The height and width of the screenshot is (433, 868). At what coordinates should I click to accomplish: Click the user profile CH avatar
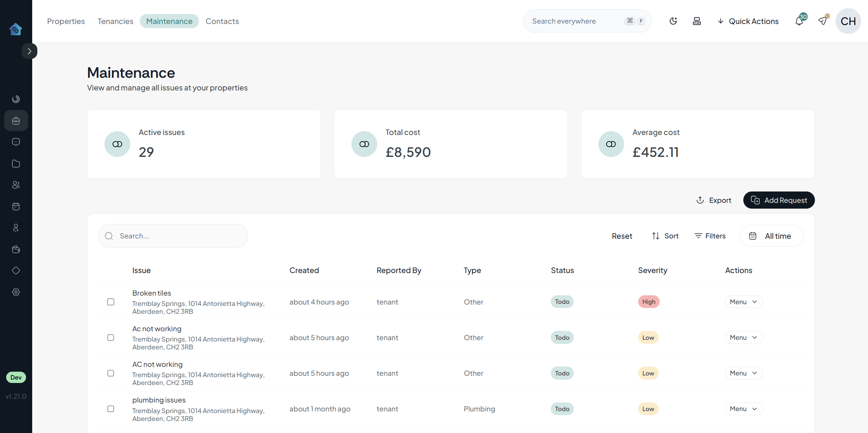(848, 21)
